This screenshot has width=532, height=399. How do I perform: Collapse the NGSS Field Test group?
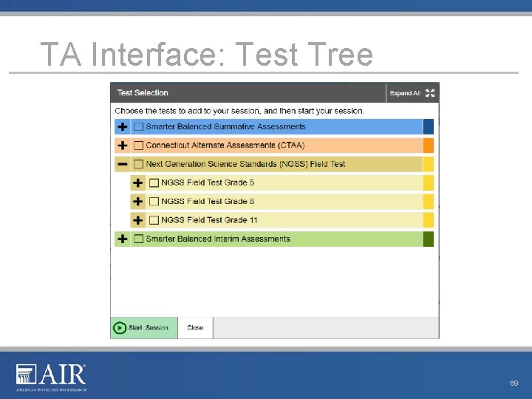point(123,164)
